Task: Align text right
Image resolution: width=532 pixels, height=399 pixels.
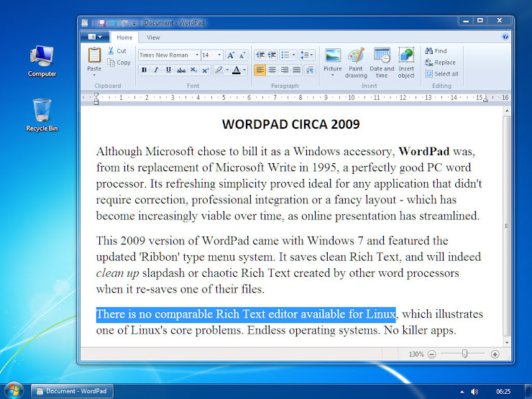Action: 284,70
